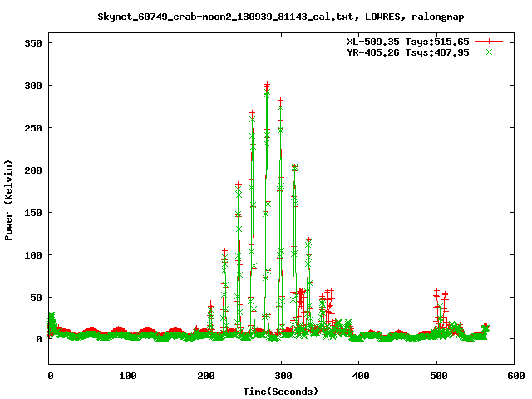Click the 350 y-axis tick label
The image size is (532, 399).
(33, 43)
